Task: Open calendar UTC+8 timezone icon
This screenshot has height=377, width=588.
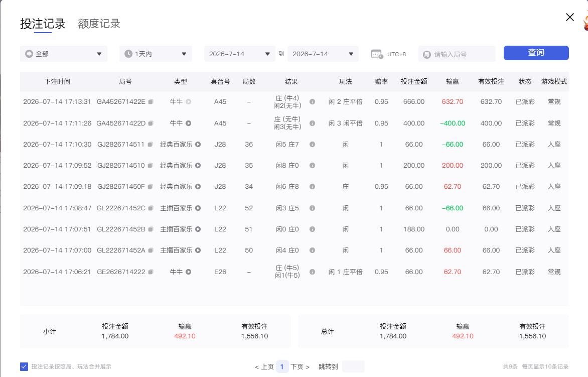Action: [377, 54]
